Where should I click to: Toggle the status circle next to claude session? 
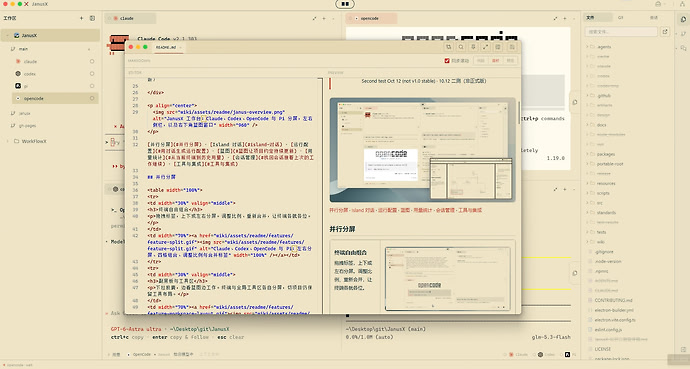[92, 62]
